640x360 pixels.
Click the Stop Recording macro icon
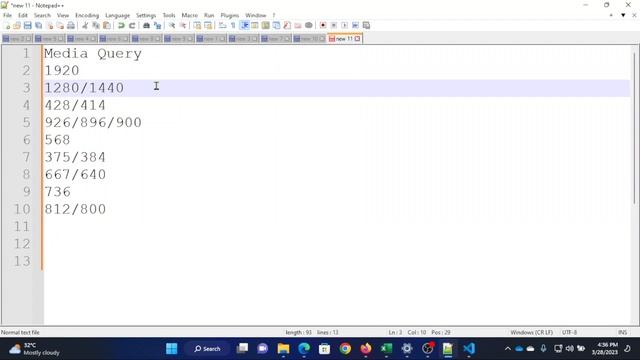(x=333, y=26)
